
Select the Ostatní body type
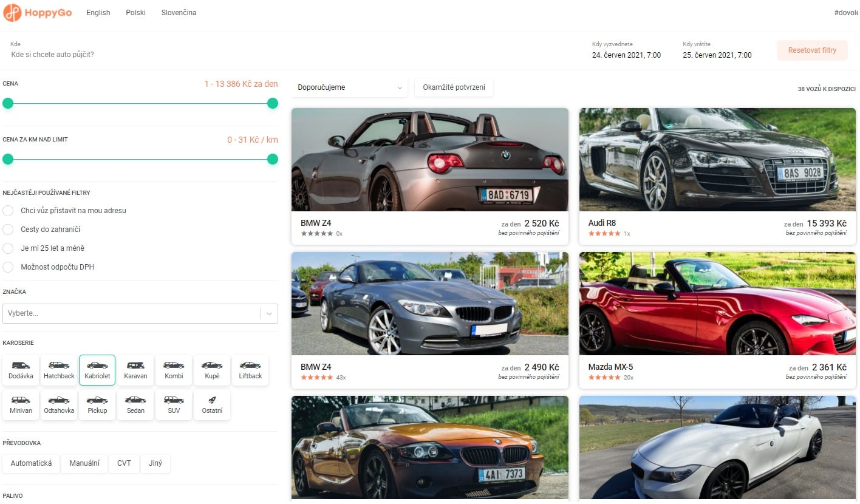click(212, 405)
